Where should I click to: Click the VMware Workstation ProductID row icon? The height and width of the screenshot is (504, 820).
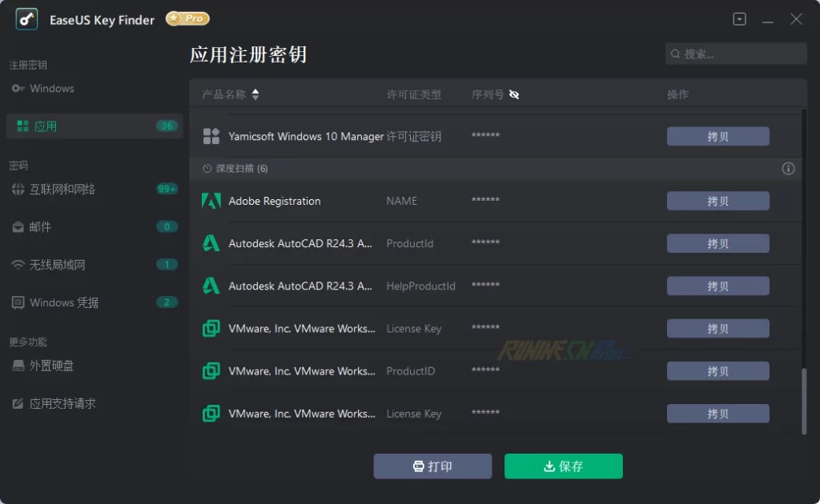tap(211, 371)
